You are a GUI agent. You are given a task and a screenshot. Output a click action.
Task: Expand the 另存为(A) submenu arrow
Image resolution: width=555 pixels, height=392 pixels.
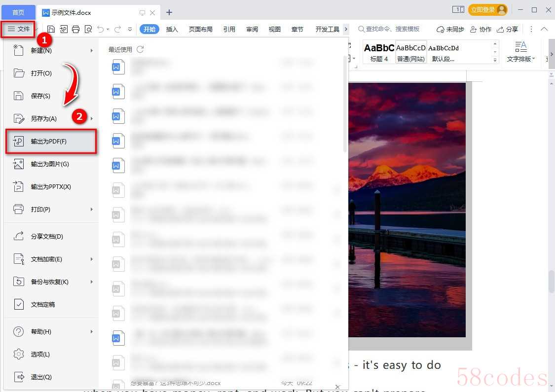91,118
